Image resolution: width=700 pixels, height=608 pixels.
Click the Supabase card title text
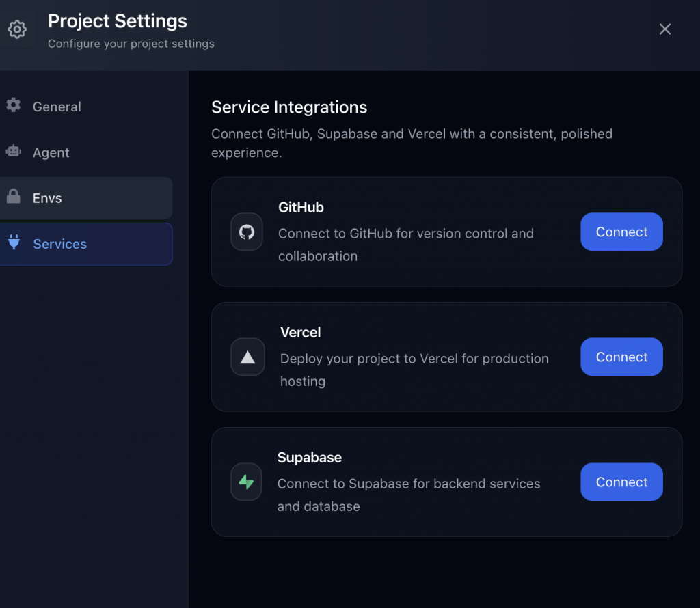pos(309,458)
